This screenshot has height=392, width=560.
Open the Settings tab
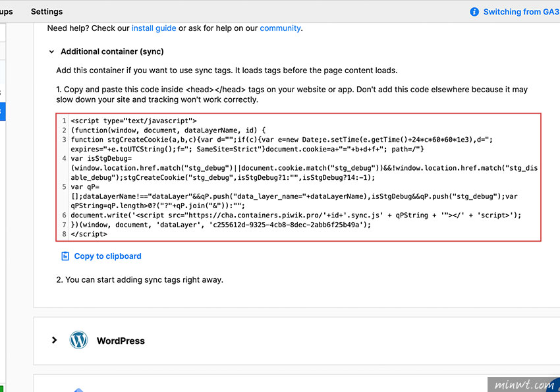[x=47, y=12]
